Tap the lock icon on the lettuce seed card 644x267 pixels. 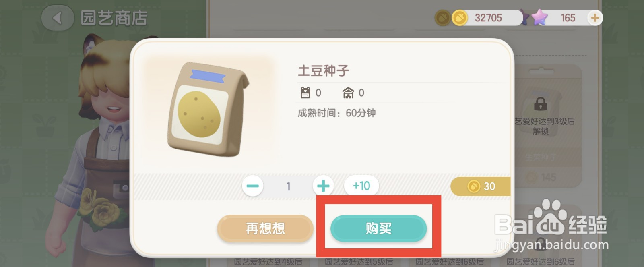pos(540,104)
